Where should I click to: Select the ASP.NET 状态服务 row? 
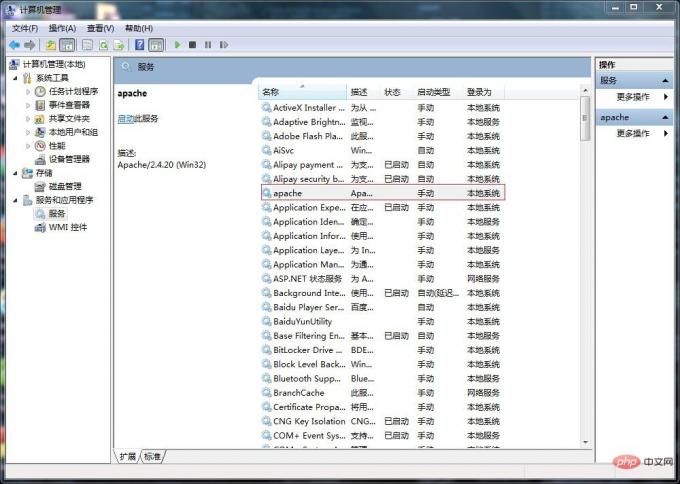[x=382, y=278]
